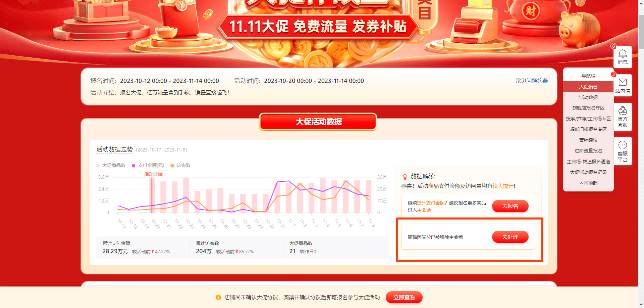Open the 常见问题答疑 link
The image size is (644, 308).
(x=532, y=81)
